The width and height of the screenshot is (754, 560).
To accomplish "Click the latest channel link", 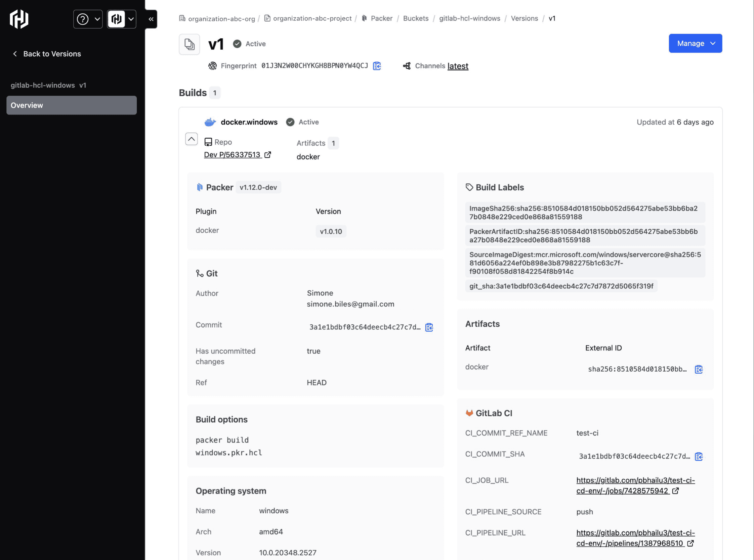I will [x=458, y=65].
